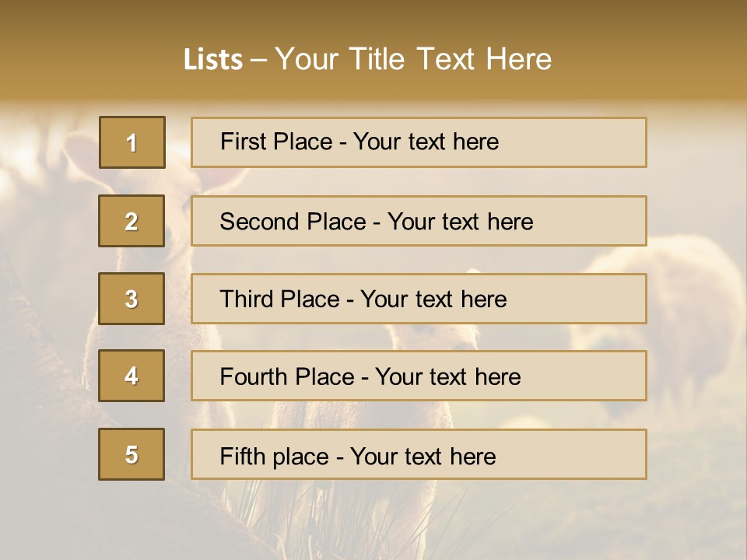Viewport: 747px width, 560px height.
Task: Click the words "First Place"
Action: click(276, 142)
